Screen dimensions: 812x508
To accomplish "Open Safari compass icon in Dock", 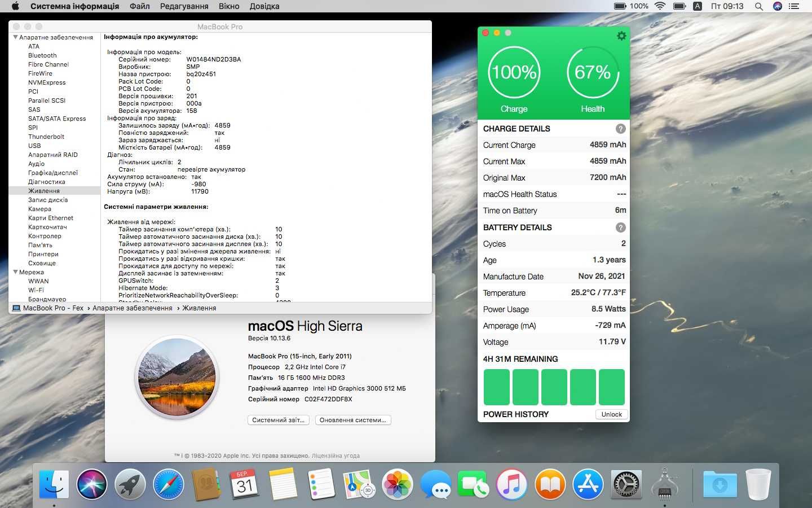I will [x=169, y=484].
